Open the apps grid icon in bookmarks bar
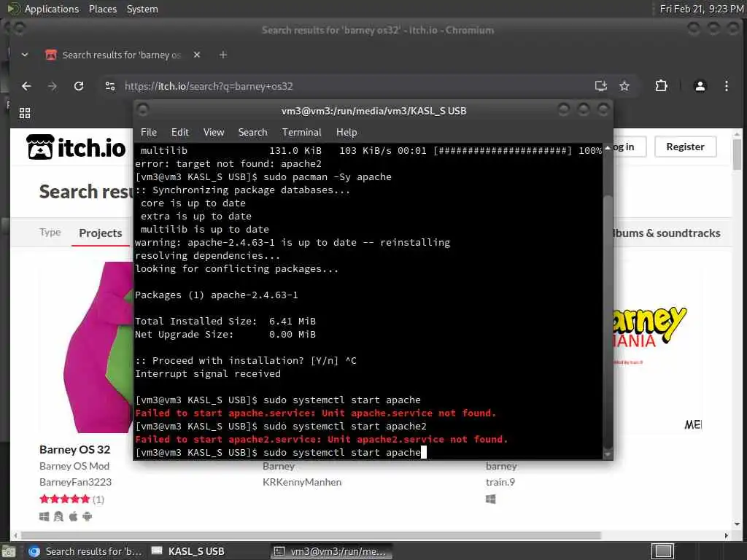The width and height of the screenshot is (747, 560). (25, 113)
